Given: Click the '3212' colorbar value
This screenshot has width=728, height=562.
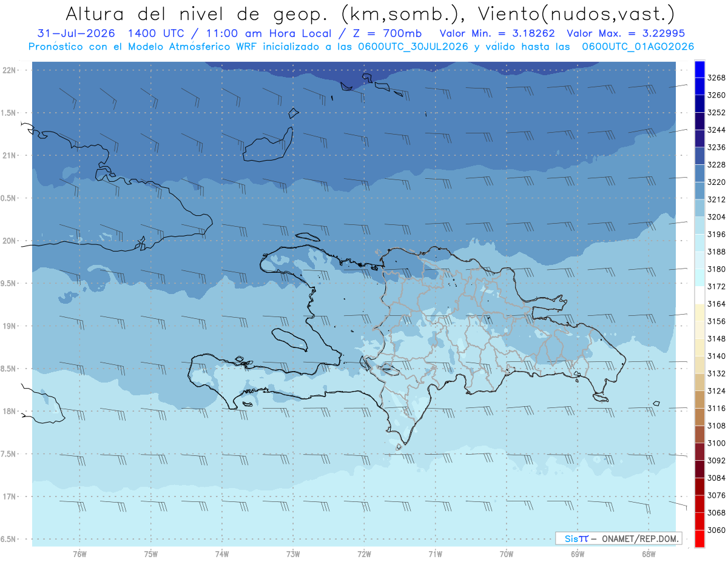Looking at the screenshot, I should pyautogui.click(x=716, y=199).
